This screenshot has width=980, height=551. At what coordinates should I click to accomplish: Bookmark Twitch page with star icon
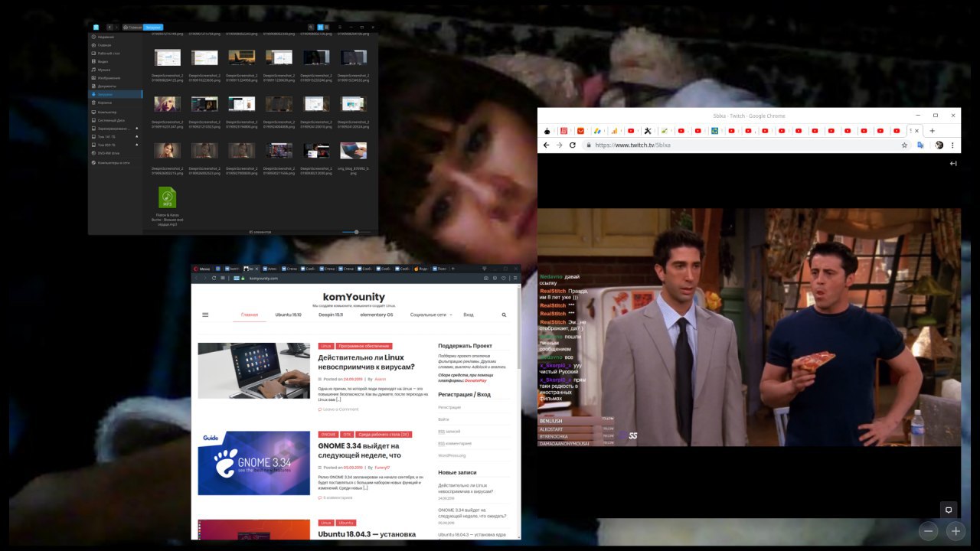904,145
